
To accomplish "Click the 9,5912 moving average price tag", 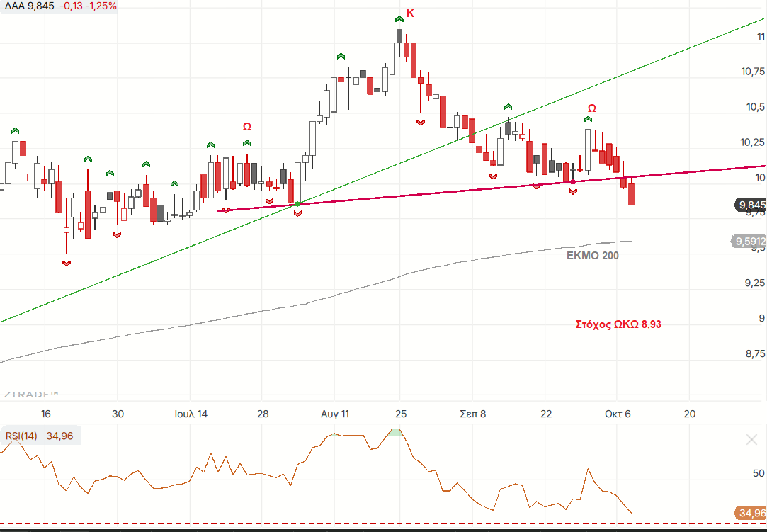I will coord(749,242).
